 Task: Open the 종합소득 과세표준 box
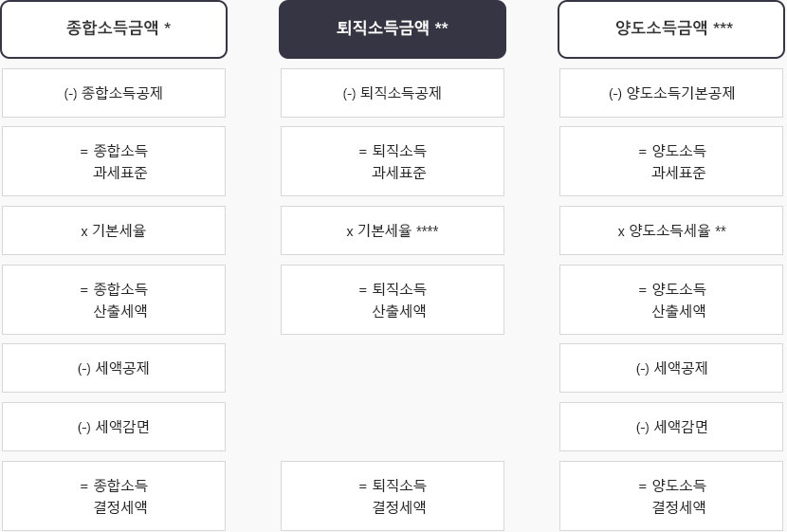(x=114, y=161)
